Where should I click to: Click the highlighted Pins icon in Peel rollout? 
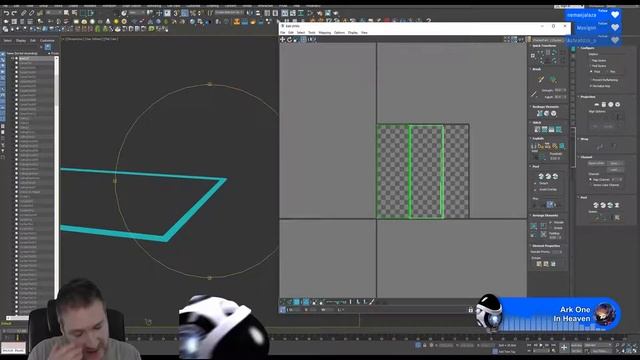coord(550,204)
